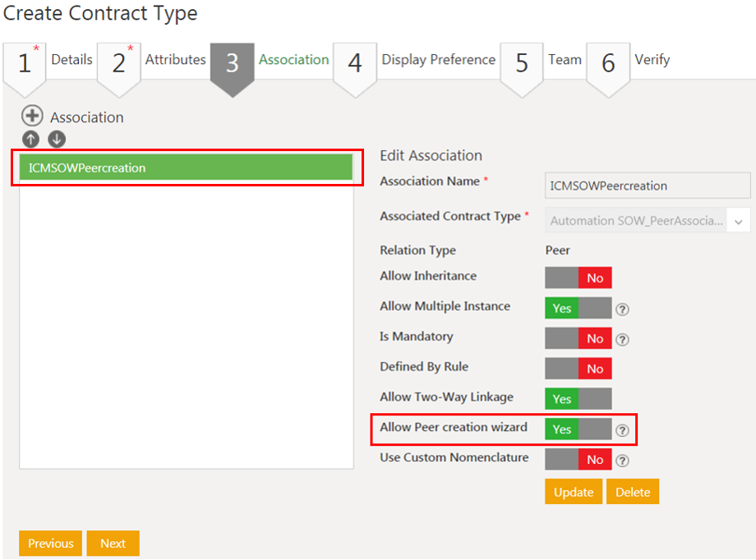Click the plus icon to add Association
This screenshot has width=756, height=560.
pos(32,117)
